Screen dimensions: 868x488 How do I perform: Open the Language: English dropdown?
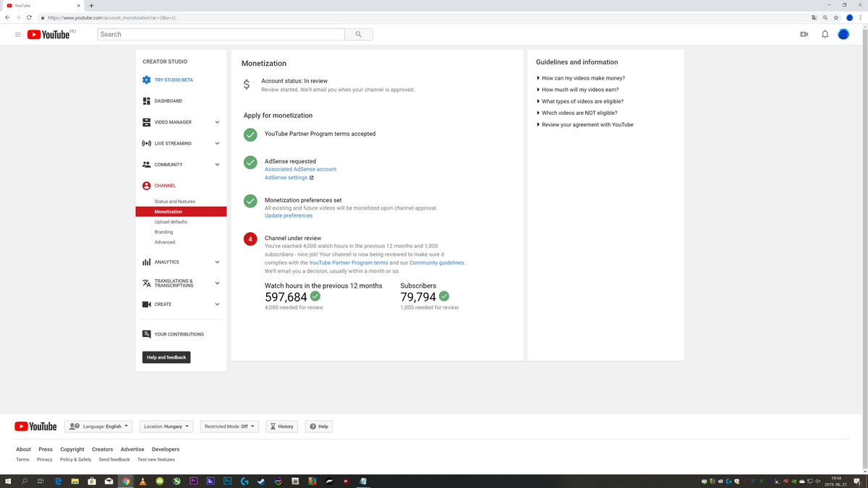click(98, 427)
